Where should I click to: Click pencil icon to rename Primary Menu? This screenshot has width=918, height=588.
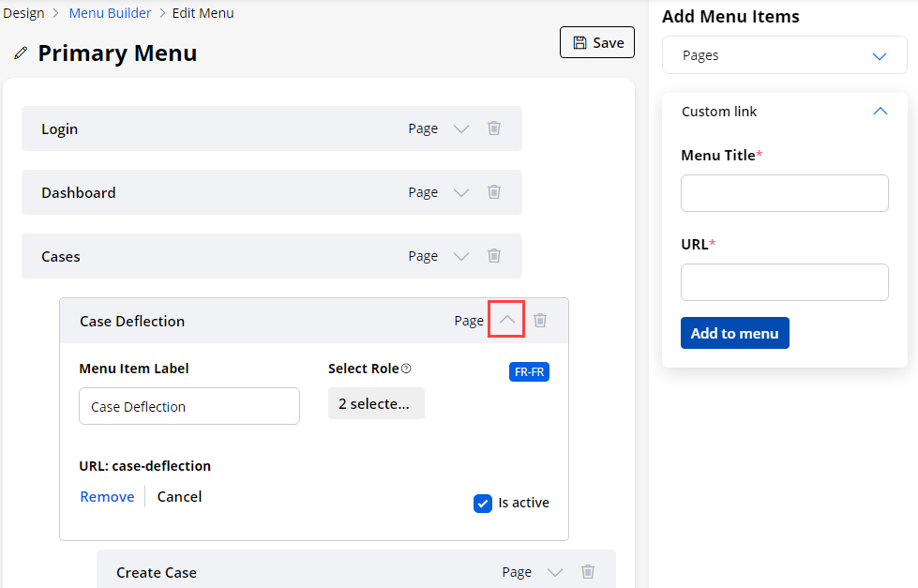pyautogui.click(x=21, y=53)
